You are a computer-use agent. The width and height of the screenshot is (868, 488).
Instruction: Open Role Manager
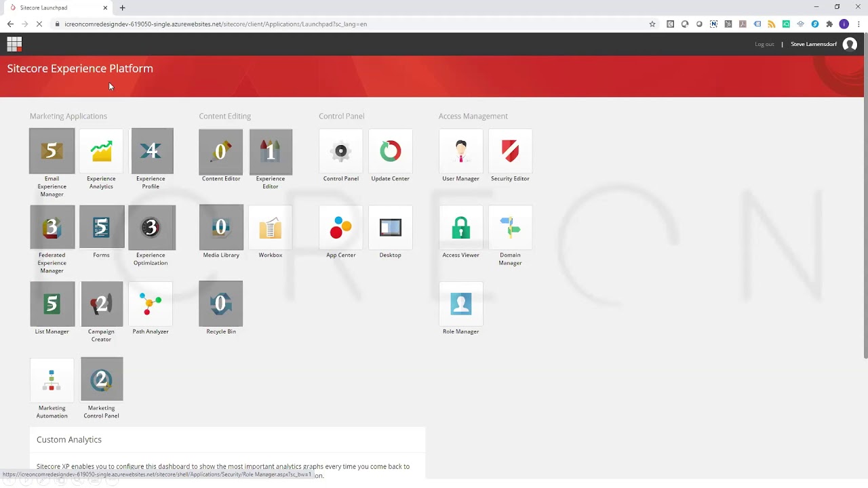[x=461, y=304]
